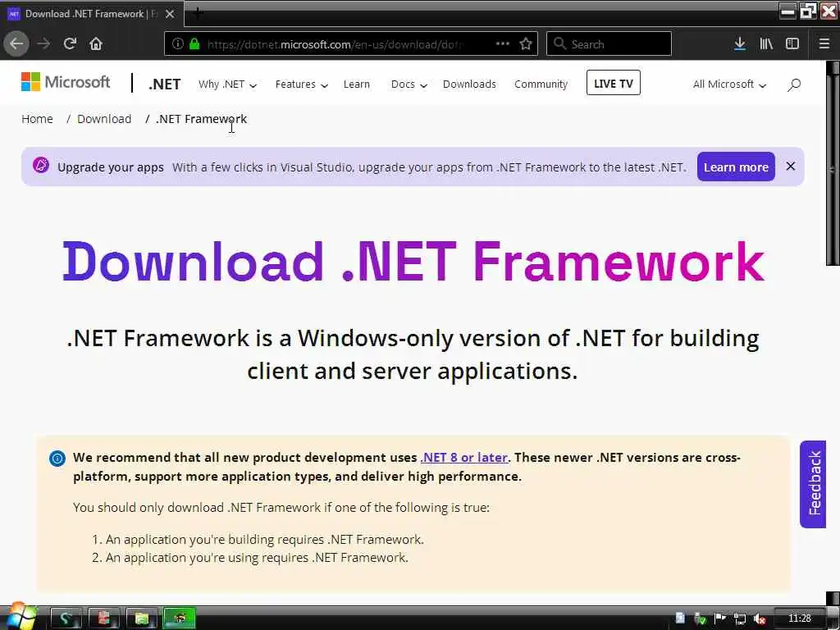Click the .NET brand link

pos(164,84)
